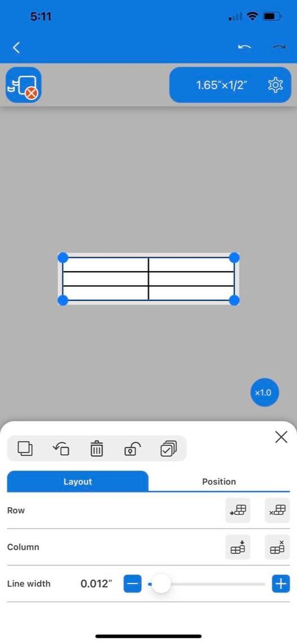Add a column to the table
The height and width of the screenshot is (644, 297).
[x=238, y=547]
